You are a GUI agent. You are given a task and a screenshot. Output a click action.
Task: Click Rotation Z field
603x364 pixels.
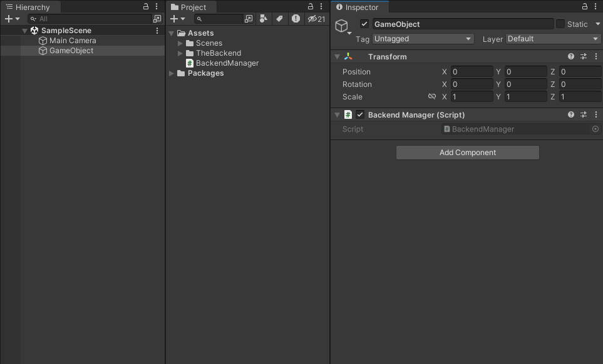[x=580, y=84]
